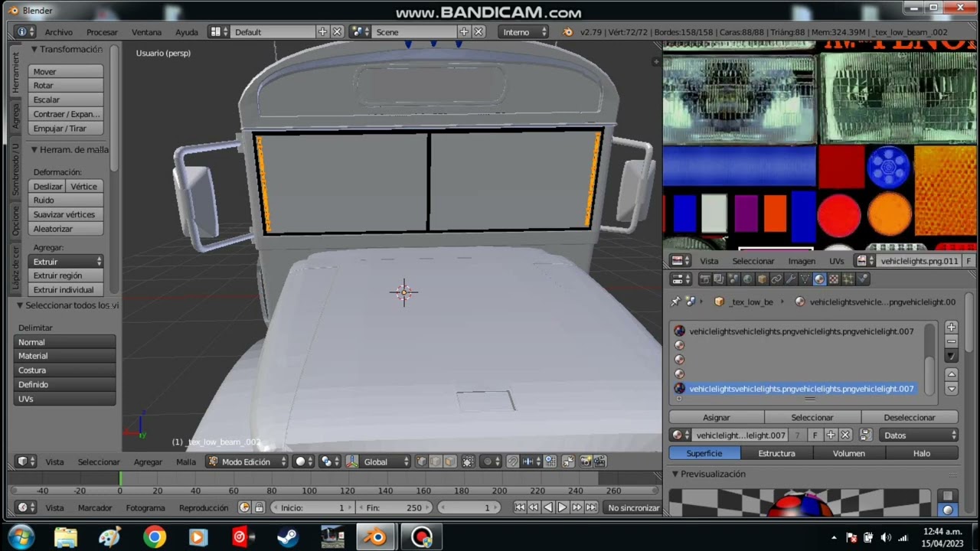The image size is (980, 551).
Task: Switch to the Estructura material tab
Action: [x=776, y=453]
